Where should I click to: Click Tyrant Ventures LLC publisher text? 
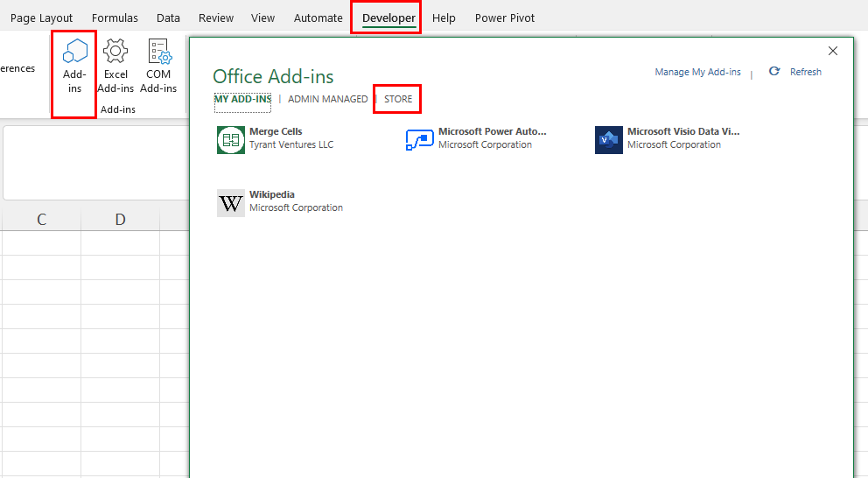point(291,144)
